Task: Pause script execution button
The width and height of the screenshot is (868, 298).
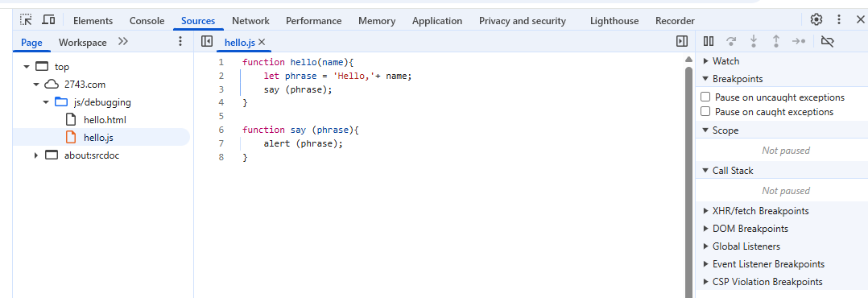Action: pos(708,42)
